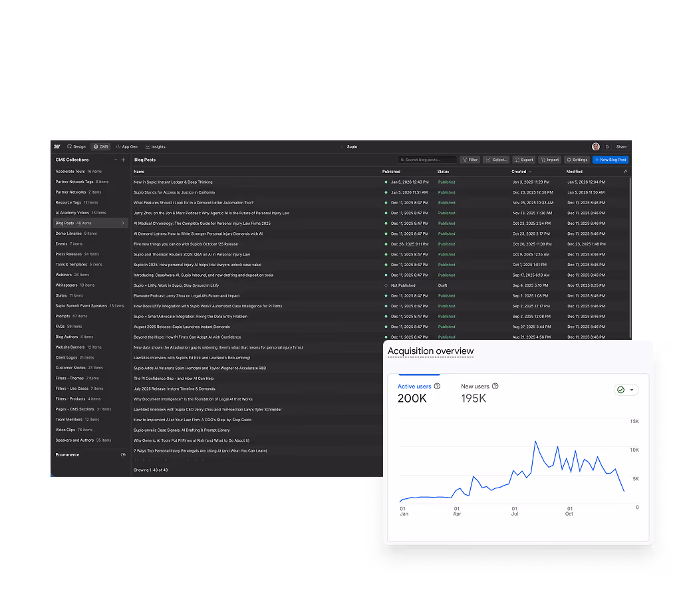Image resolution: width=681 pixels, height=616 pixels.
Task: Toggle the green check status on analytics card
Action: coord(621,390)
